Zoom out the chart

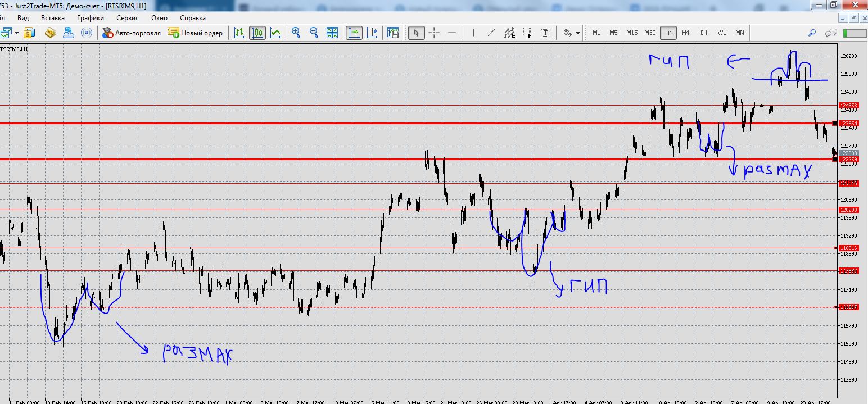(x=314, y=33)
